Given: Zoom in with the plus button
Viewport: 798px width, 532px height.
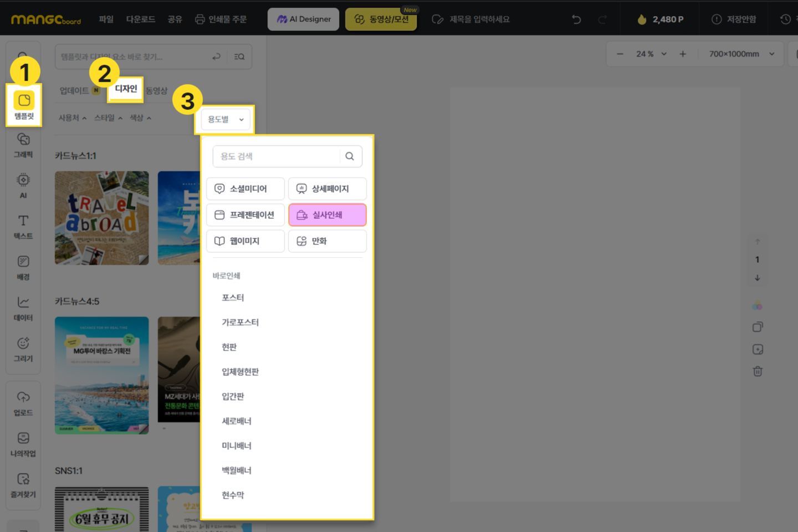Looking at the screenshot, I should [x=683, y=54].
